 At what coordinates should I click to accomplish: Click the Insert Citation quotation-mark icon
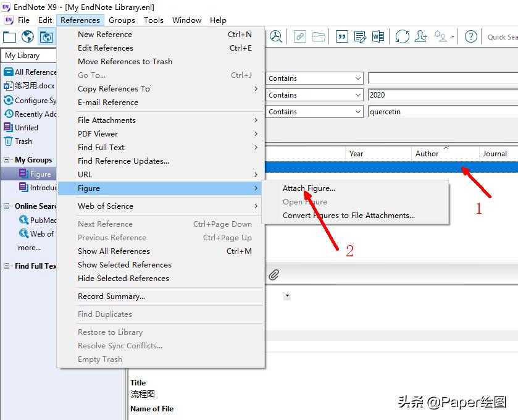[x=341, y=37]
